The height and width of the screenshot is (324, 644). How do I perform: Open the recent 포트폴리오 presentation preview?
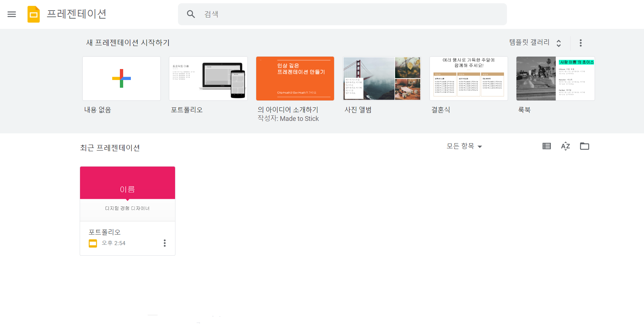128,194
